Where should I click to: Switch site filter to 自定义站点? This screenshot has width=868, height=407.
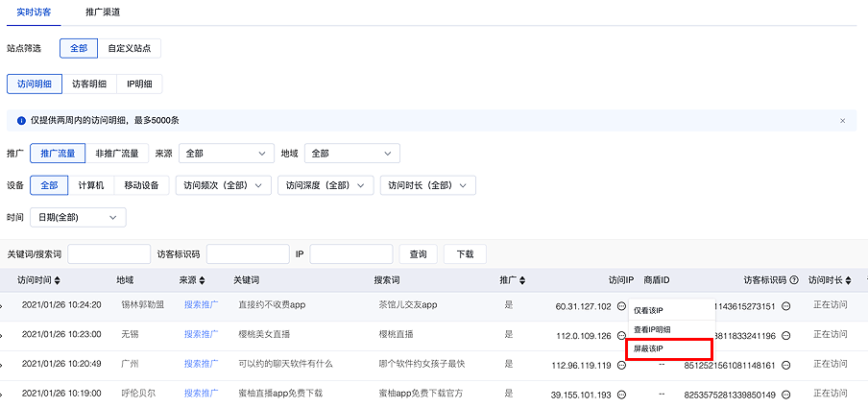pos(129,48)
